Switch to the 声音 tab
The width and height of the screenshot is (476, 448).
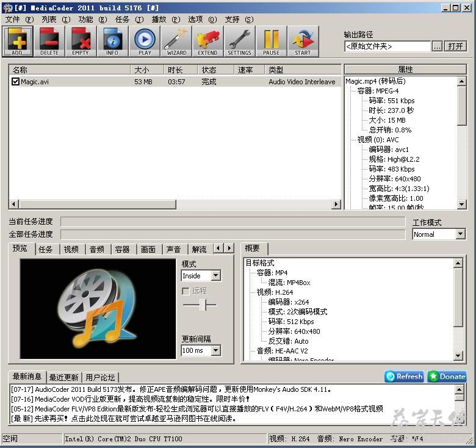[174, 249]
